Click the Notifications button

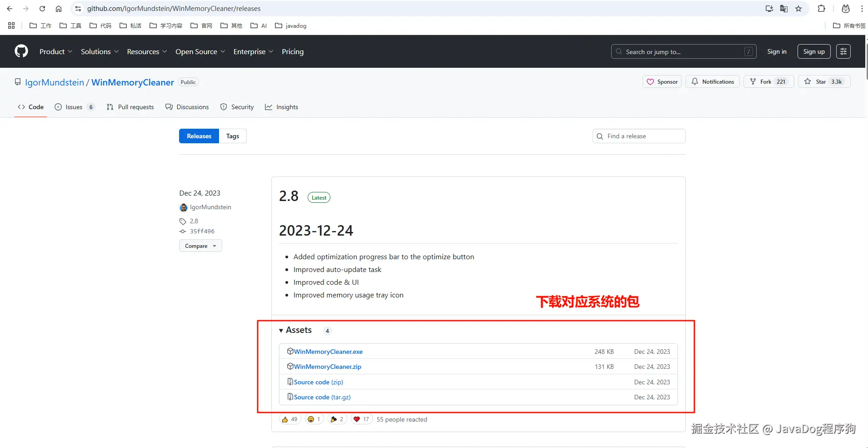(713, 81)
